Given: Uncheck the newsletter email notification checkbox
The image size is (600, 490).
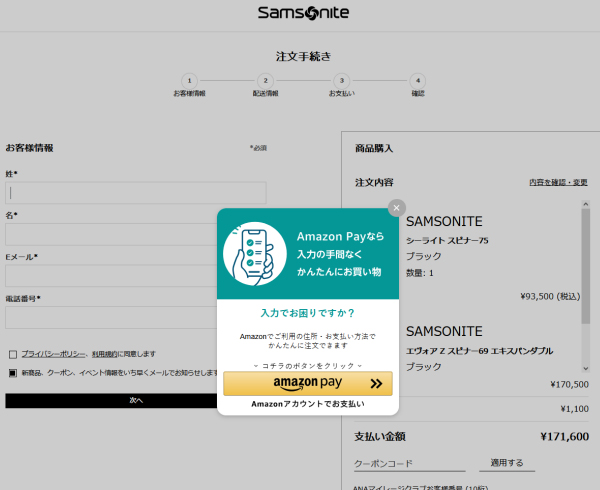Looking at the screenshot, I should tap(13, 373).
